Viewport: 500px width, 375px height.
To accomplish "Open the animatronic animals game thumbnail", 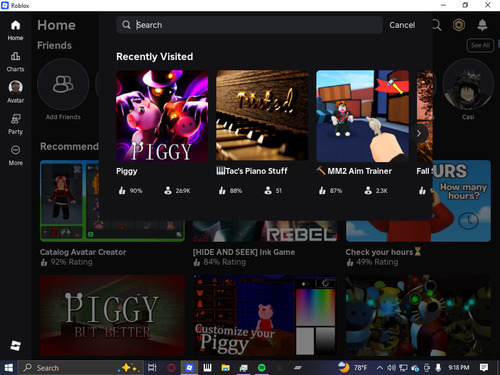I will point(418,315).
